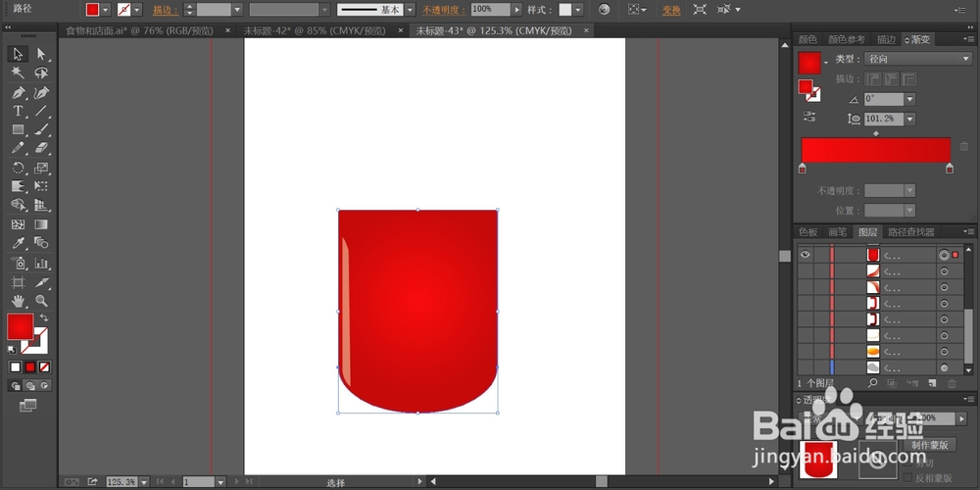The height and width of the screenshot is (490, 980).
Task: Toggle visibility of orange ellipse layer row
Action: (805, 352)
